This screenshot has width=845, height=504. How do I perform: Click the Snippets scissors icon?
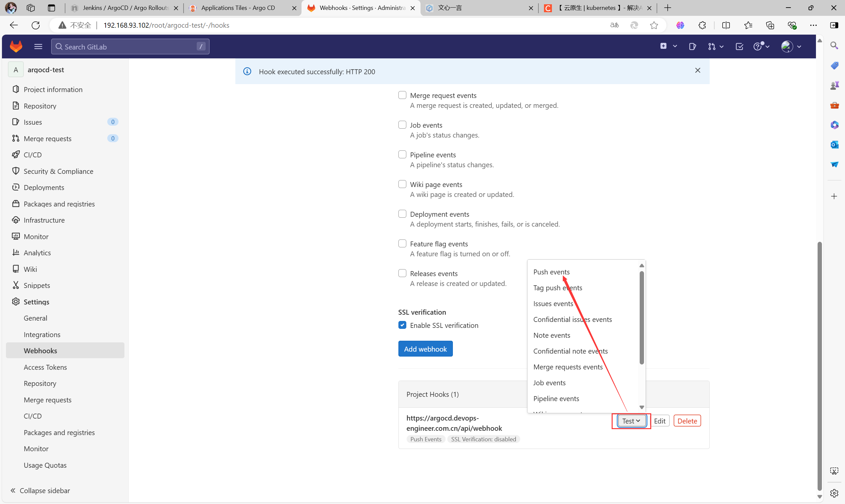[x=16, y=285]
